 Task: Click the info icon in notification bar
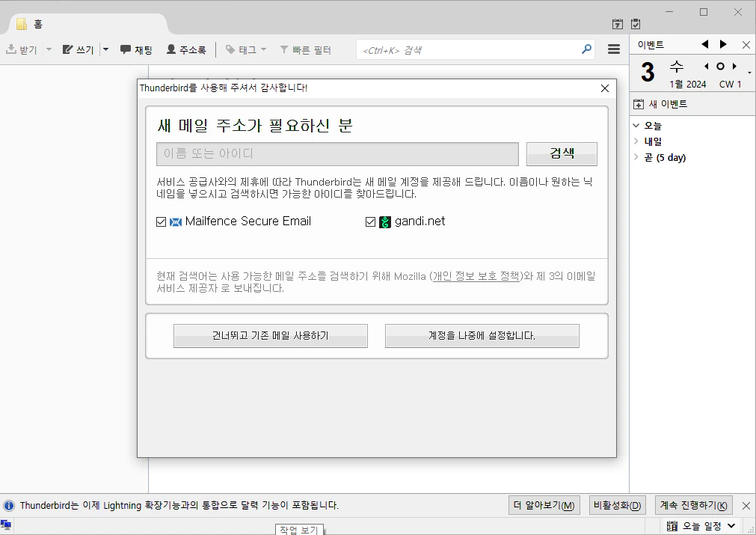9,506
